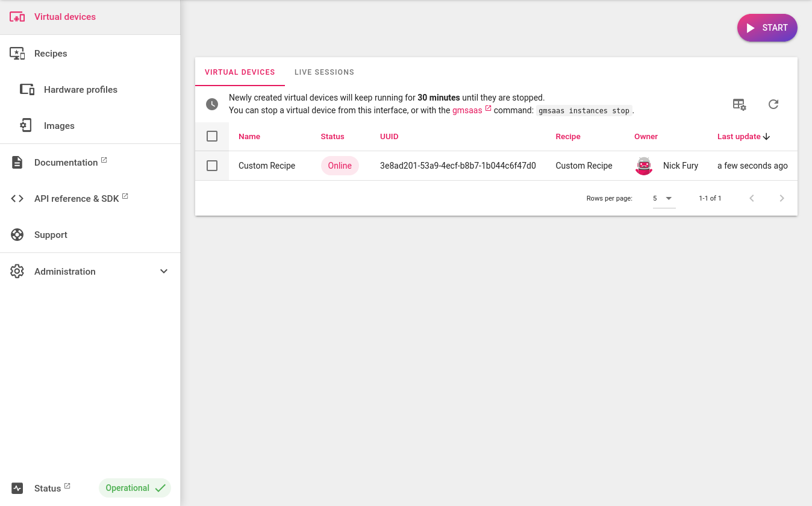
Task: Click the Custom Recipe device name
Action: pos(267,166)
